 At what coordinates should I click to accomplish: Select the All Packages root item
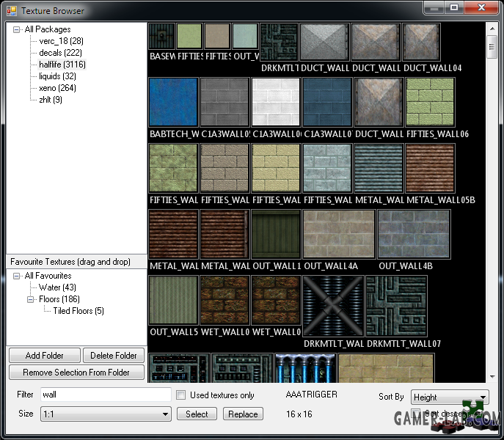[x=48, y=29]
